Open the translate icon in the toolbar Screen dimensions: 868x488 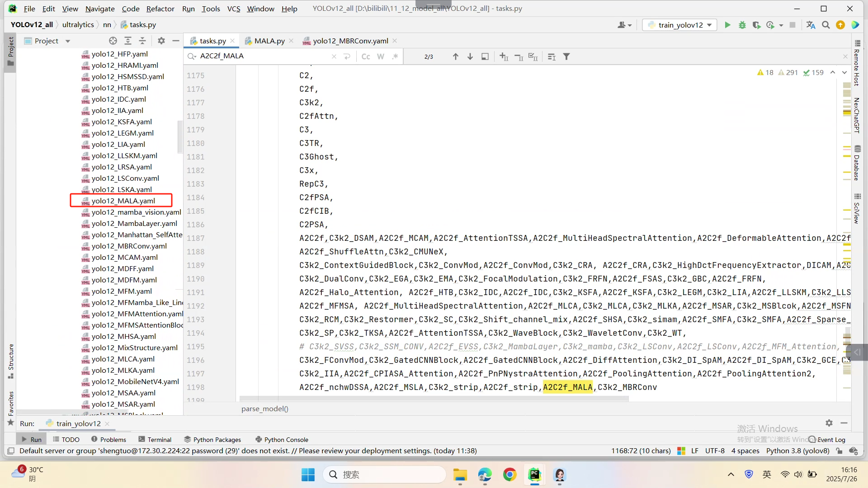(x=811, y=25)
